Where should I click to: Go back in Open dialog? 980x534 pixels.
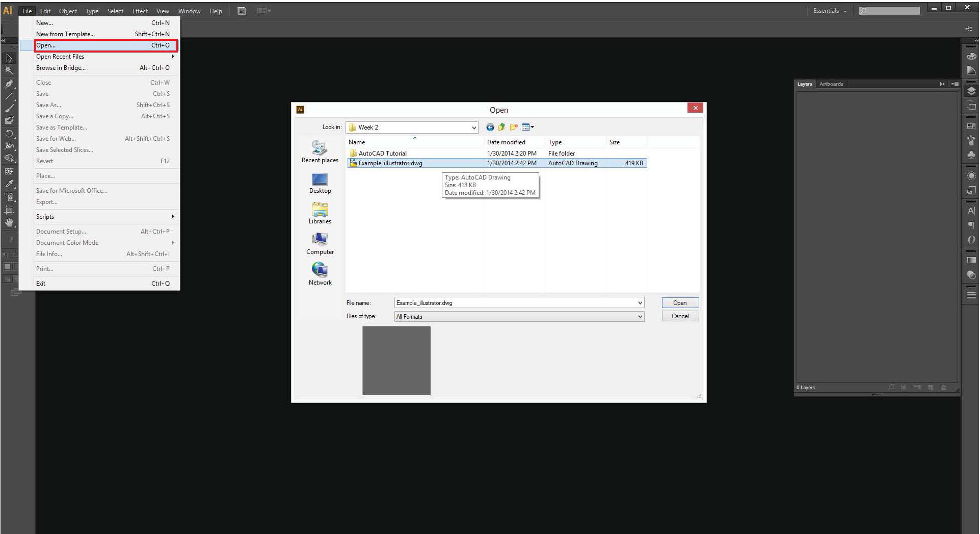click(x=490, y=127)
